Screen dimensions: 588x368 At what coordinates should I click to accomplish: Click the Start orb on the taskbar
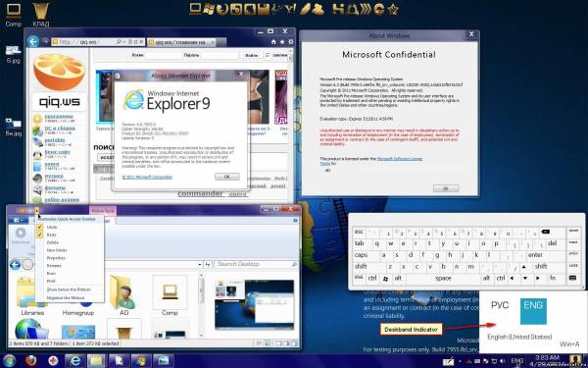(x=9, y=360)
